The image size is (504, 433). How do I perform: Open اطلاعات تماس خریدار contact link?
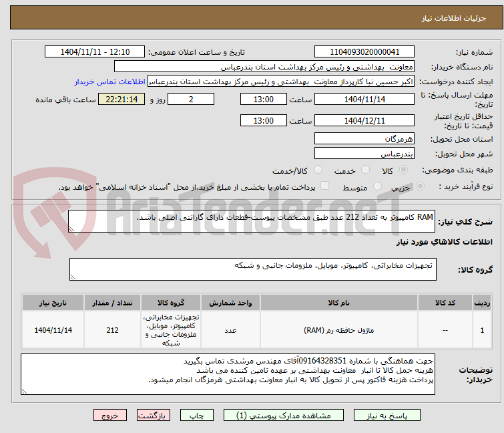click(110, 82)
